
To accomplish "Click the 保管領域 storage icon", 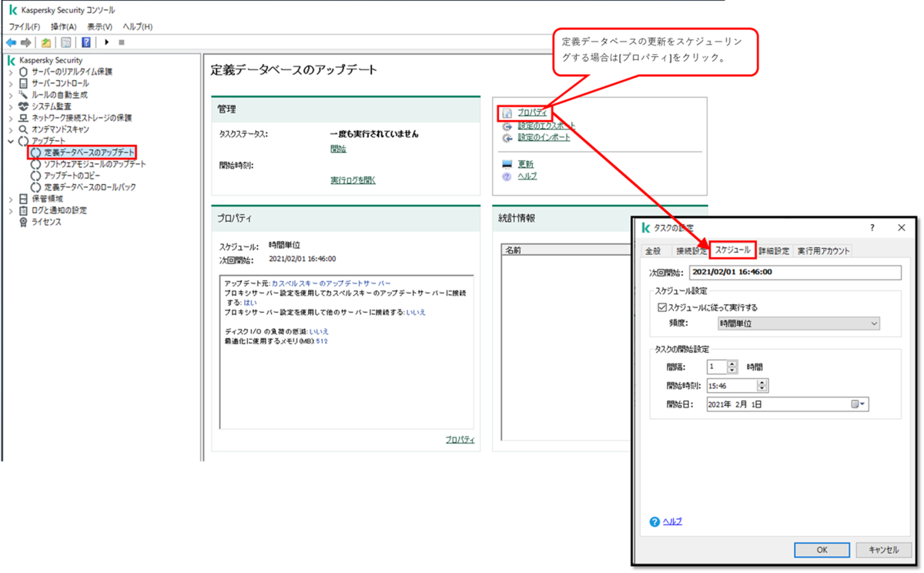I will 23,199.
